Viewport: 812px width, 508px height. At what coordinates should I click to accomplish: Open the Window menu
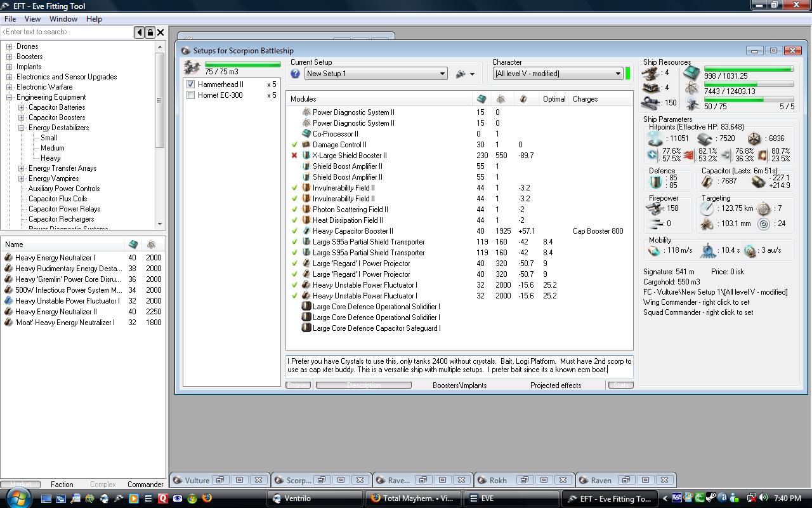click(63, 19)
